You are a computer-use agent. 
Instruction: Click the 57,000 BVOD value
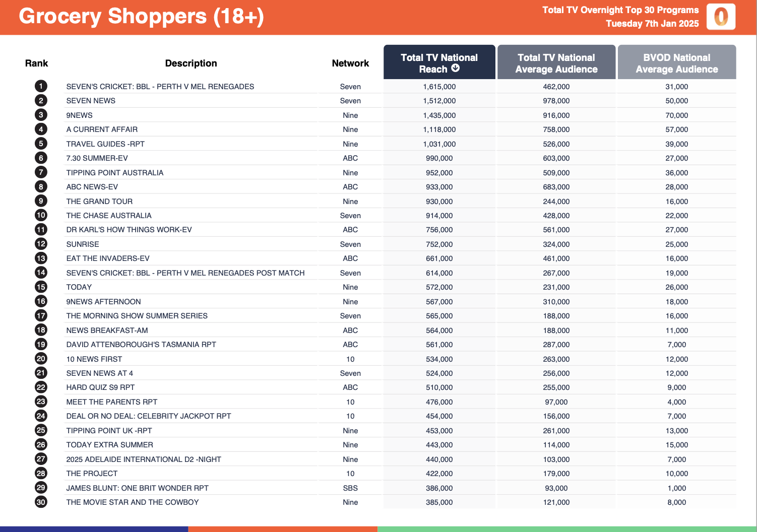click(677, 129)
